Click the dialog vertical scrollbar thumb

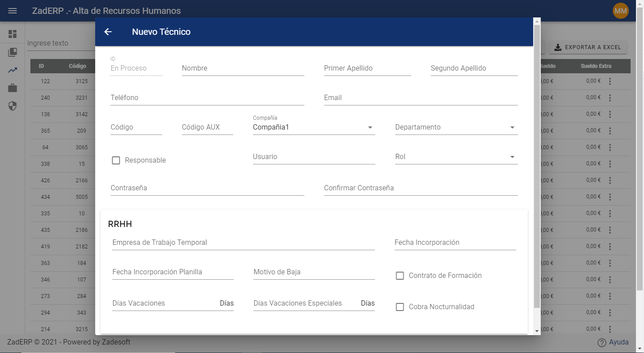537,166
